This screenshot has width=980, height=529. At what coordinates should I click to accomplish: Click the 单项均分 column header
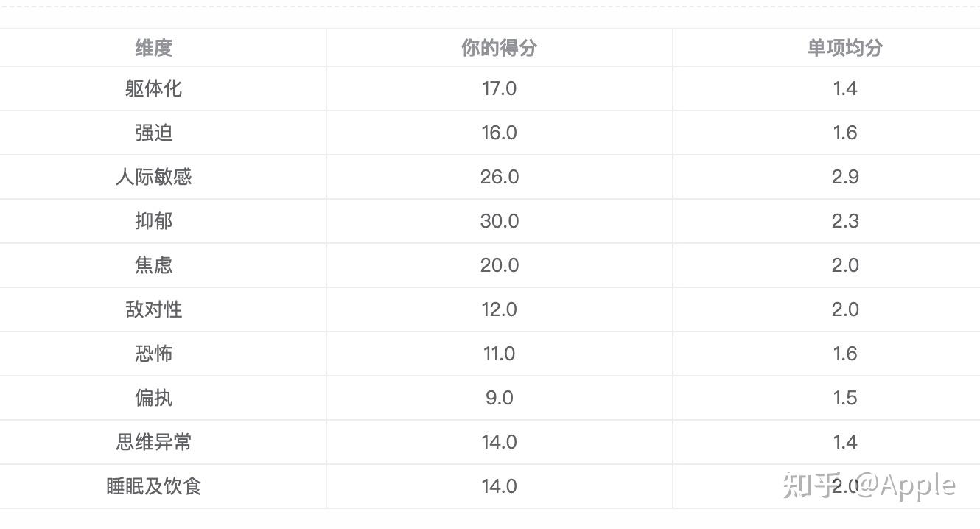844,48
